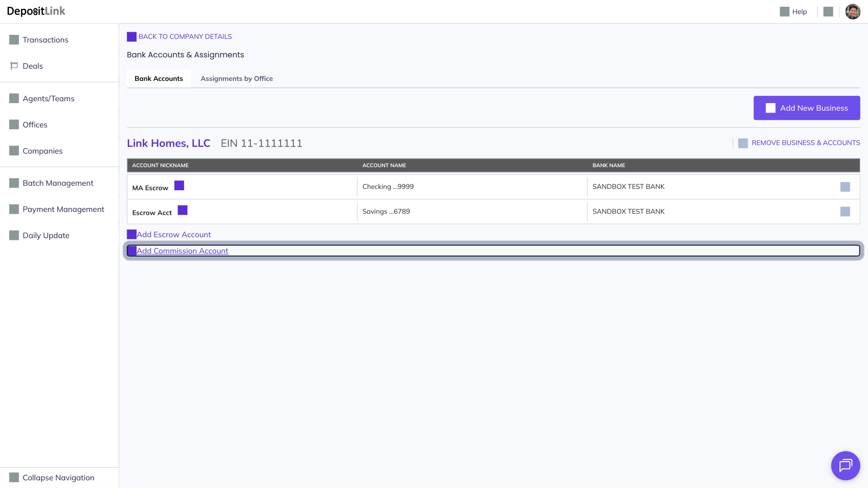Go to Batch Management page
The width and height of the screenshot is (868, 488).
[58, 183]
